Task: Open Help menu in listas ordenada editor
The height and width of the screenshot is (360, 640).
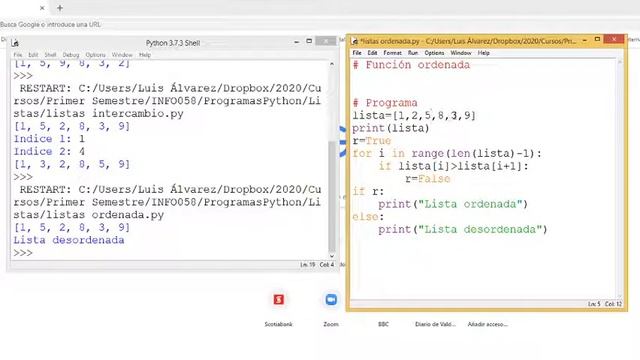Action: (484, 53)
